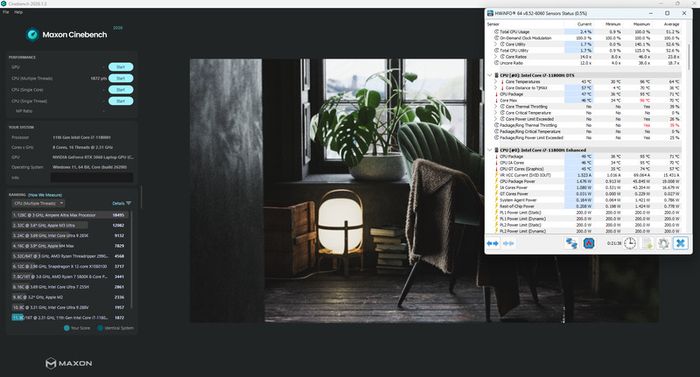Open the CPU (Multiple Threads) ranking dropdown

[x=38, y=203]
